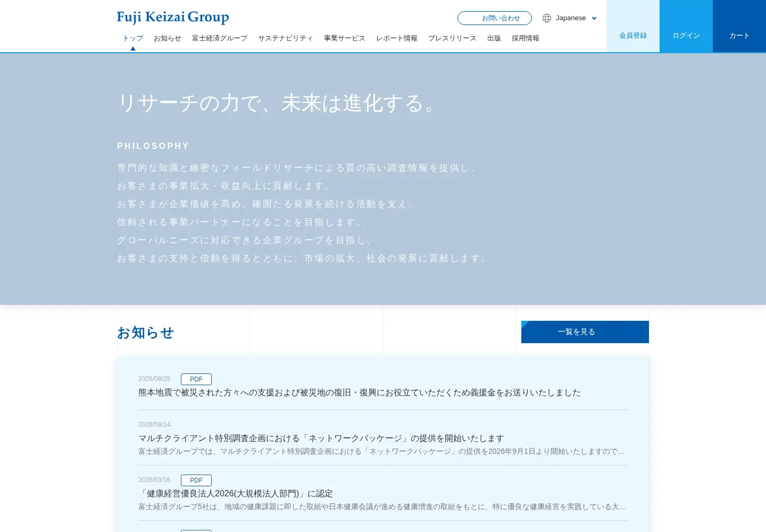Viewport: 766px width, 532px height.
Task: Click the 健康経営 news summary text
Action: 382,507
